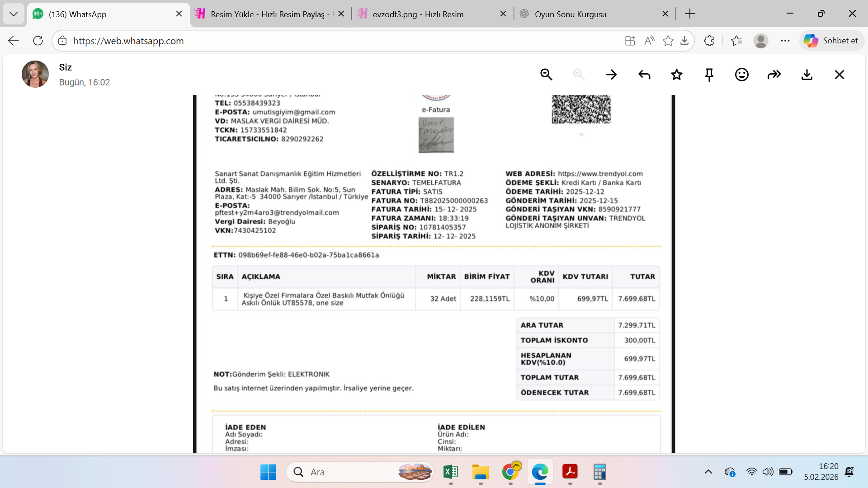Click the invoice QR code
The image size is (868, 488).
(581, 109)
